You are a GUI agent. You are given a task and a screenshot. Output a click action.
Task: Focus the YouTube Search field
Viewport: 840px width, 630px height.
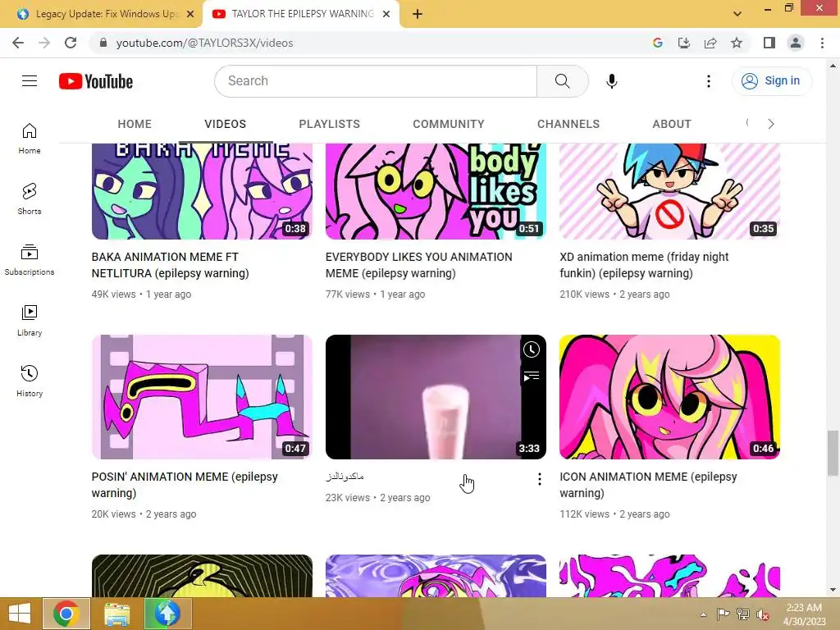point(376,81)
